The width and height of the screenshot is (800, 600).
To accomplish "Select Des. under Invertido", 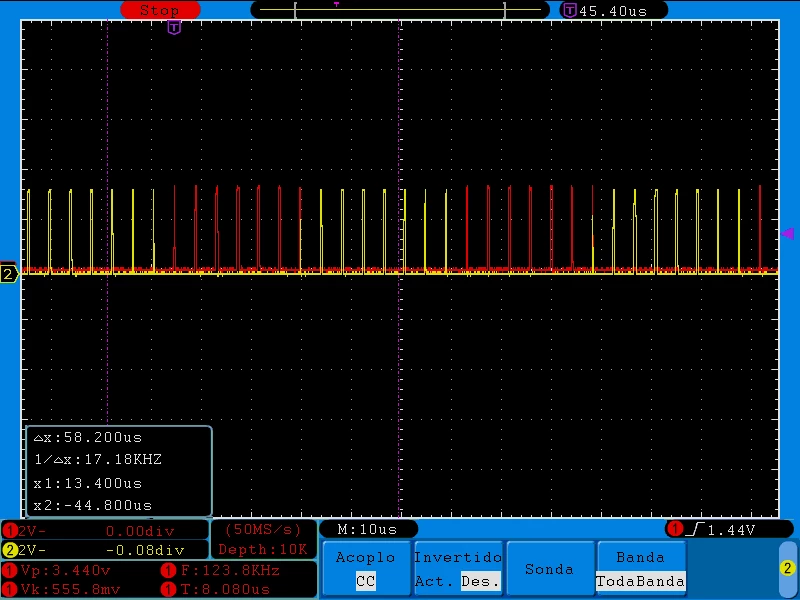I will (480, 581).
